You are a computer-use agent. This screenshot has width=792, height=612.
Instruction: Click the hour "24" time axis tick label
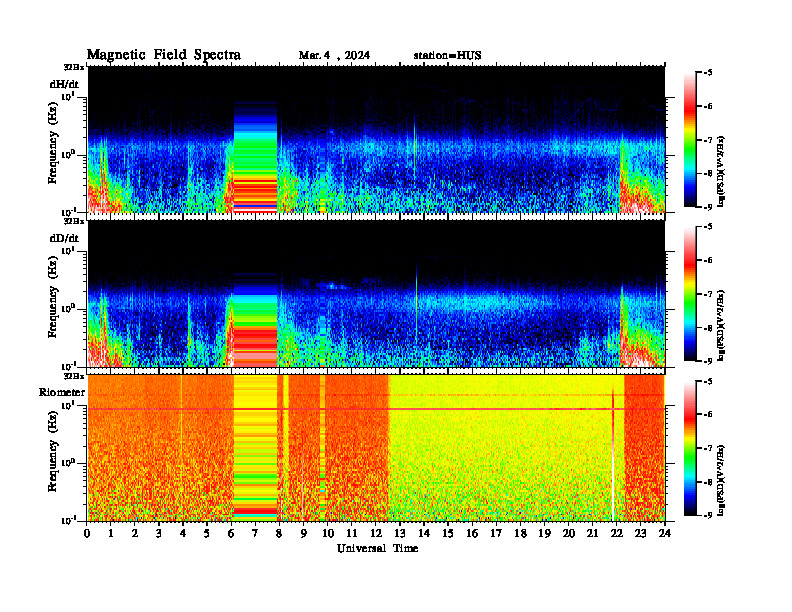(665, 533)
